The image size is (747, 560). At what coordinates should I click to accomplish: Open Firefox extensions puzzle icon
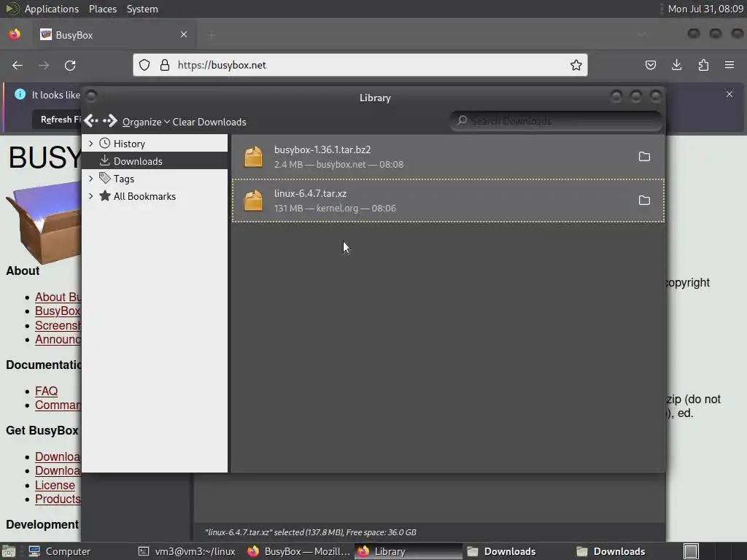703,65
